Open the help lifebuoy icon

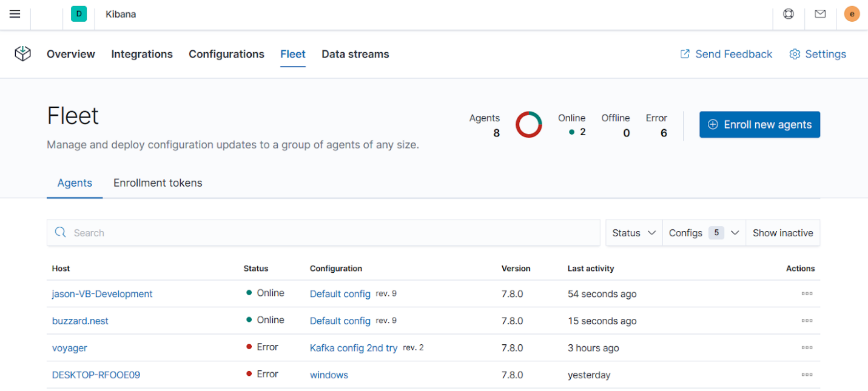point(789,14)
